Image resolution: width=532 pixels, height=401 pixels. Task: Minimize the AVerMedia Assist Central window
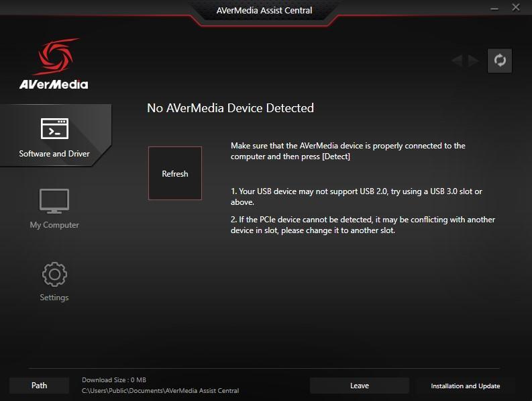click(494, 8)
